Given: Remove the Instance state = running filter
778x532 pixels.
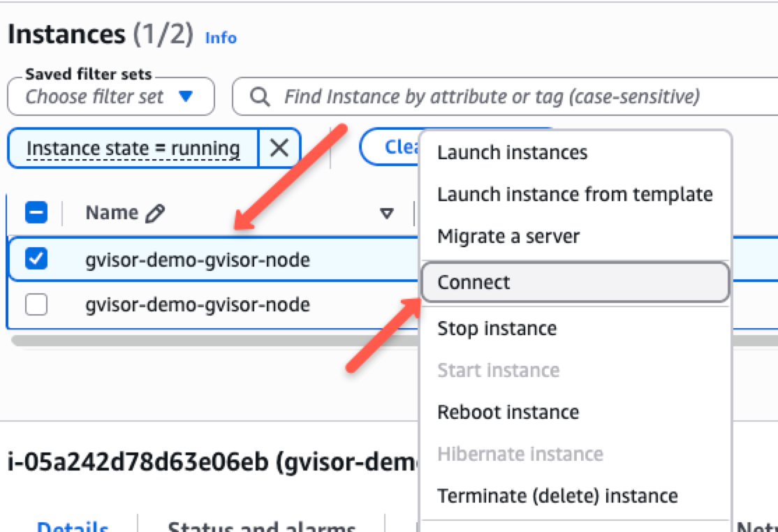Looking at the screenshot, I should coord(279,148).
